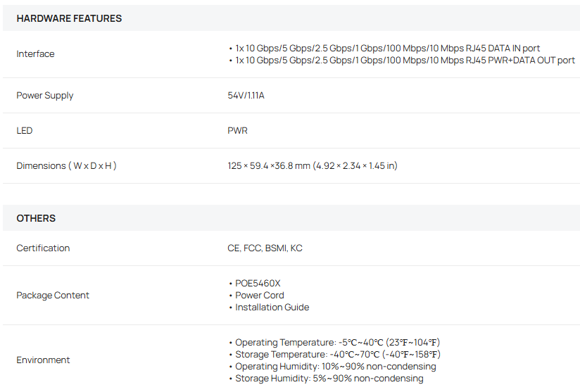This screenshot has width=580, height=392.
Task: Click the HARDWARE FEATURES section header
Action: pyautogui.click(x=69, y=18)
